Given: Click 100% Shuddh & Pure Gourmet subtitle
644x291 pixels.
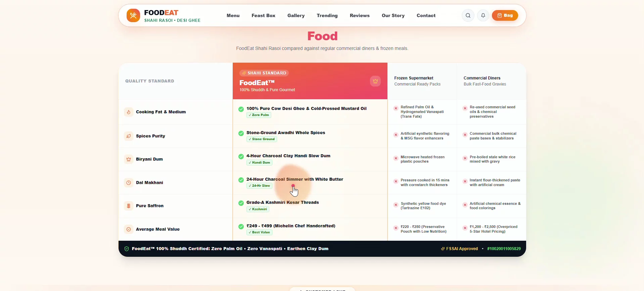Looking at the screenshot, I should point(267,90).
